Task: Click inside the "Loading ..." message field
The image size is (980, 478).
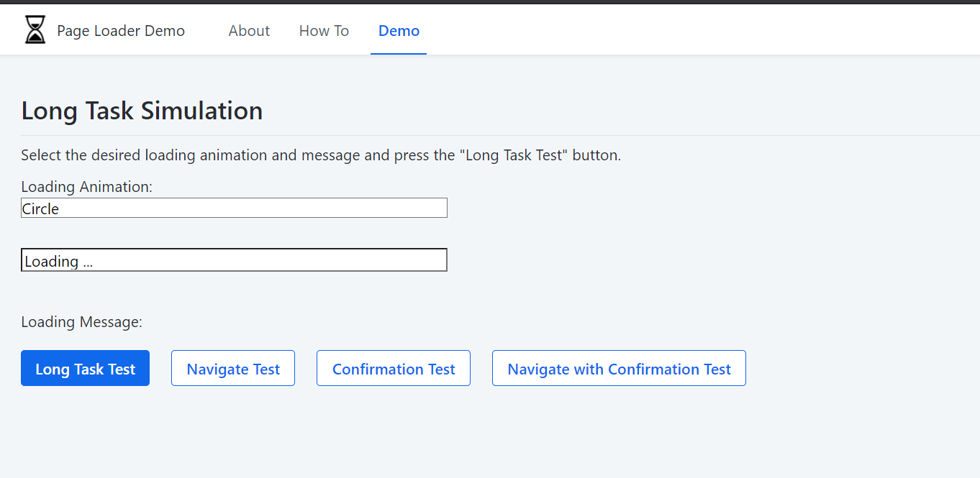Action: pos(234,259)
